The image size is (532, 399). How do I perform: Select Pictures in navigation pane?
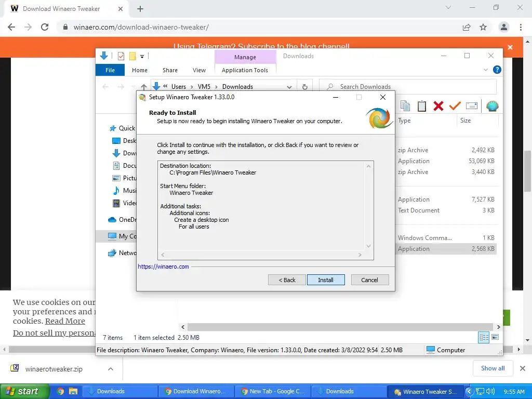pos(124,178)
